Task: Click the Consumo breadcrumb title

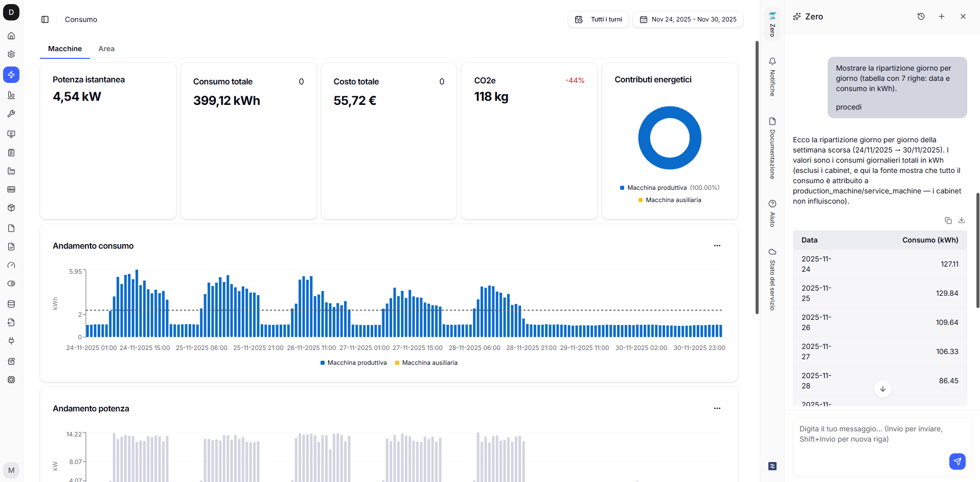Action: point(81,19)
